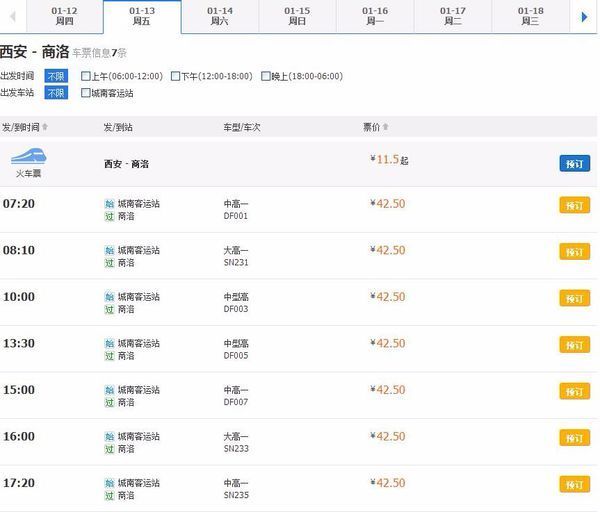Click the 不限 departure station option
Screen dimensions: 600x512
(x=56, y=93)
